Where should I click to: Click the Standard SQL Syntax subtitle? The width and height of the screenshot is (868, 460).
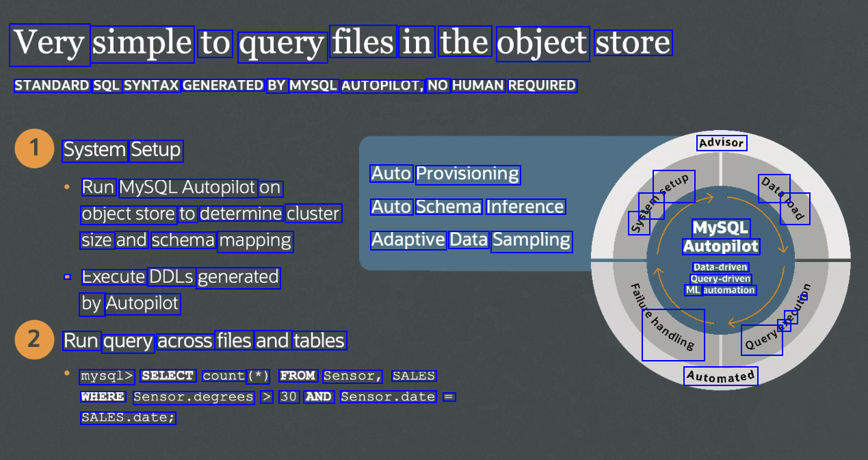[x=295, y=86]
